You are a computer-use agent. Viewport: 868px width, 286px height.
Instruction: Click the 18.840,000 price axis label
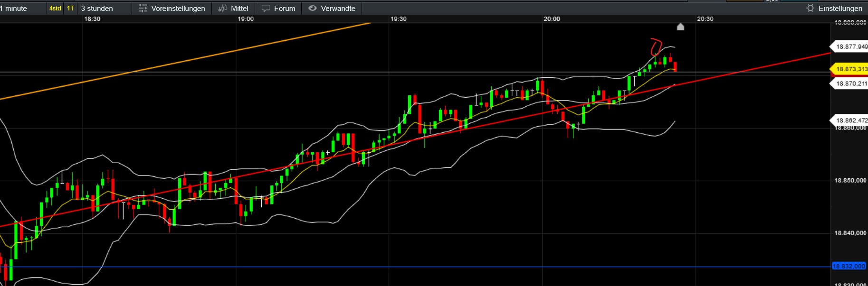click(x=850, y=233)
